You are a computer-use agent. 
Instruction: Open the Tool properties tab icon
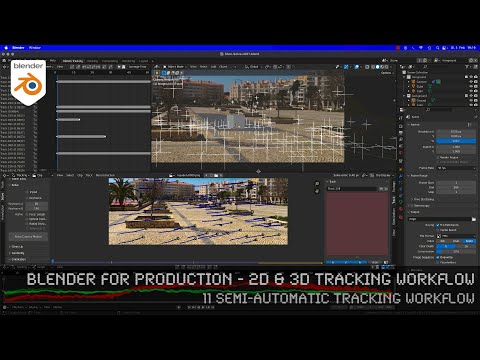[x=401, y=118]
